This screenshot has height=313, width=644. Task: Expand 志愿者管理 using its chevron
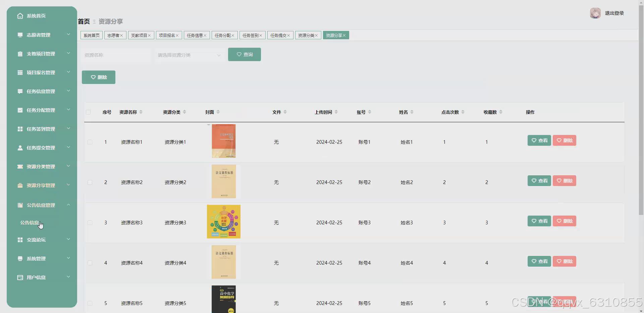pos(68,34)
